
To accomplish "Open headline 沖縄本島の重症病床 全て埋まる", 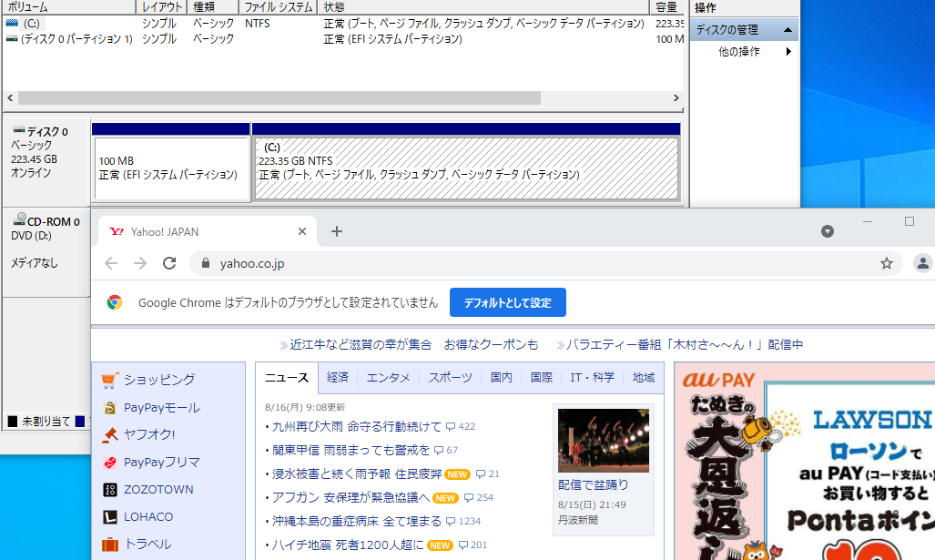I will pyautogui.click(x=357, y=521).
